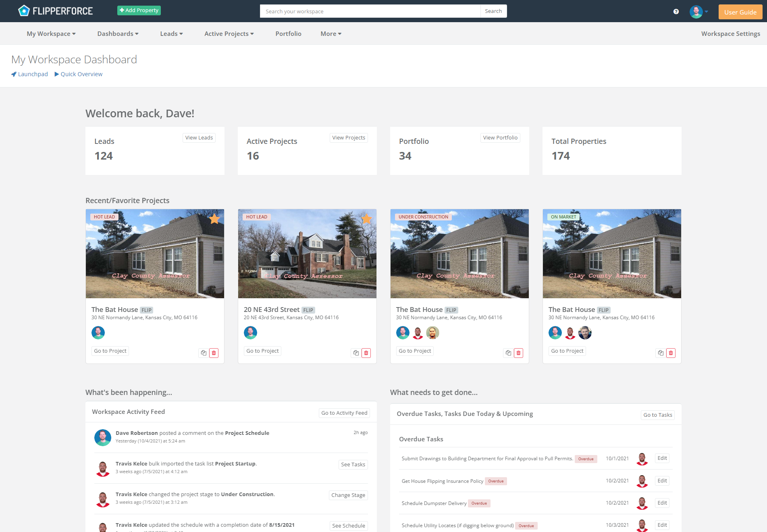Open the Leads dropdown menu
This screenshot has width=767, height=532.
pos(171,33)
